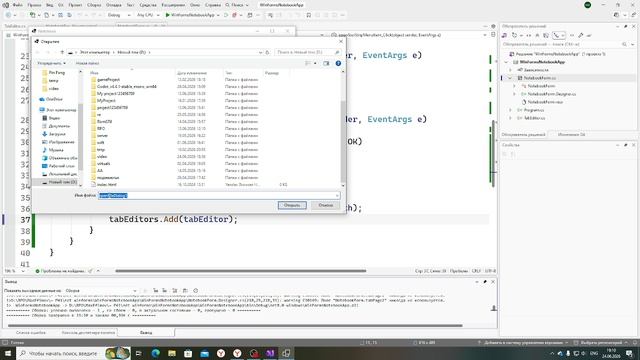Click the hot reload flame icon in toolbar
640x360 pixels.
click(x=234, y=15)
